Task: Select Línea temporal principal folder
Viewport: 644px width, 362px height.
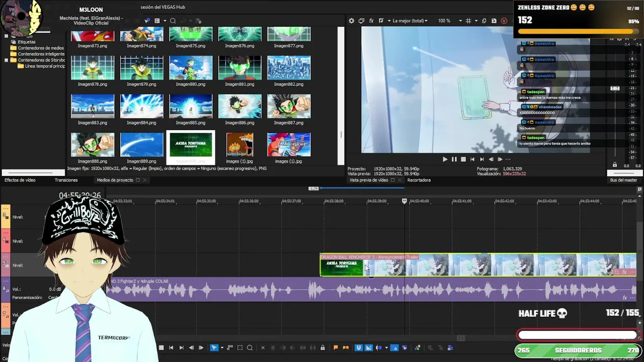Action: (x=45, y=66)
